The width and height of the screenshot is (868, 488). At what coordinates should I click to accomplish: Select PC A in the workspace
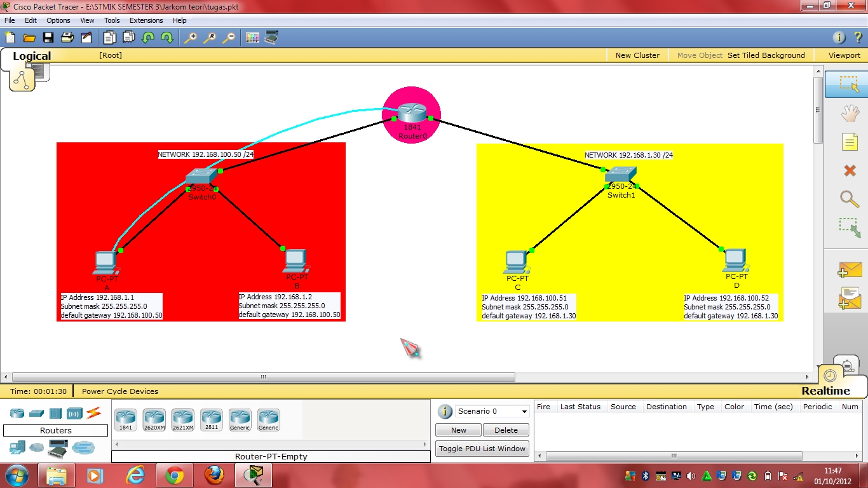point(105,262)
